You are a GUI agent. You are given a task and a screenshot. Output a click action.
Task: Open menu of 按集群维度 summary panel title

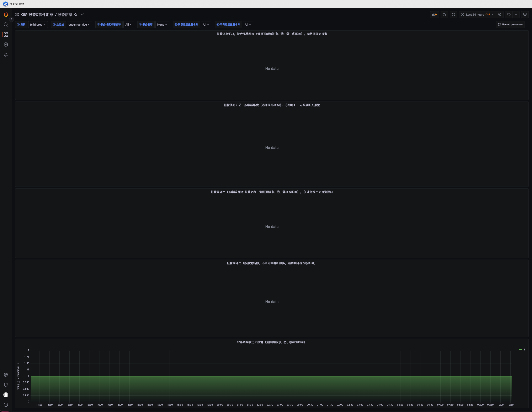coord(272,105)
